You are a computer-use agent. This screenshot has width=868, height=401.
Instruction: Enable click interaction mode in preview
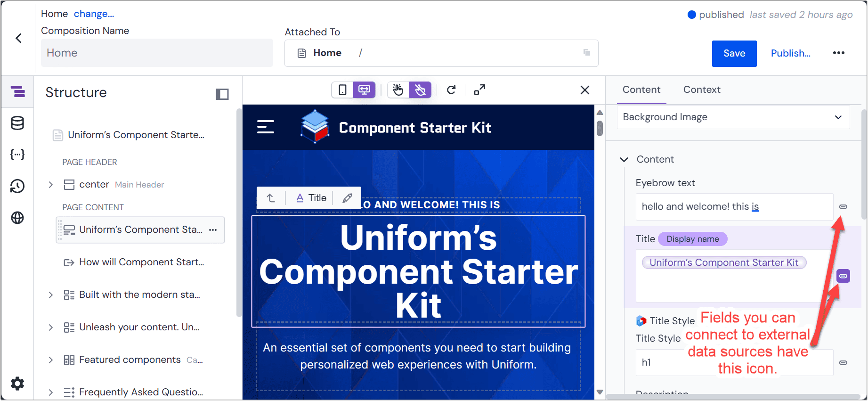point(398,90)
